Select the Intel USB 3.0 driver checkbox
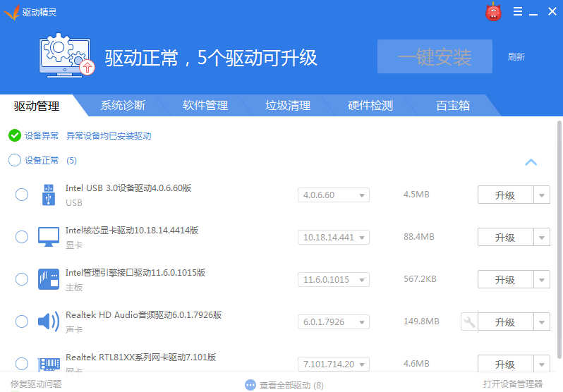This screenshot has width=563, height=392. tap(22, 195)
